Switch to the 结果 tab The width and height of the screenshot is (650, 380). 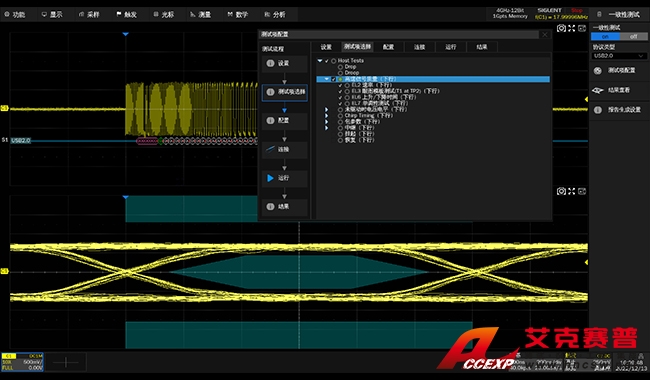[482, 47]
